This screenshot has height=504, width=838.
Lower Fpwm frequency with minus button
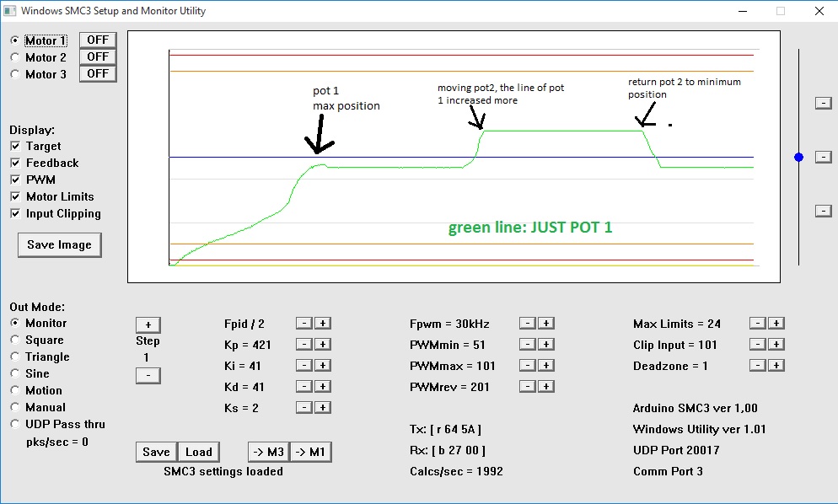pos(528,324)
